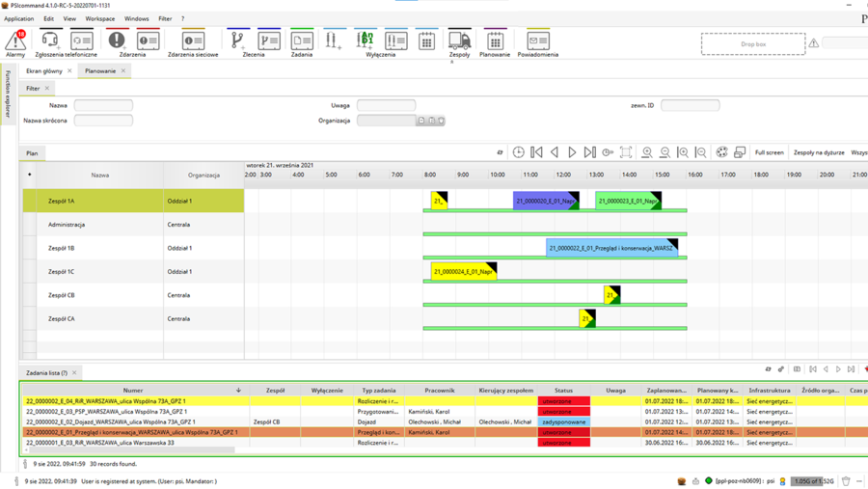868x489 pixels.
Task: Sort by the Numer column header
Action: click(x=133, y=391)
